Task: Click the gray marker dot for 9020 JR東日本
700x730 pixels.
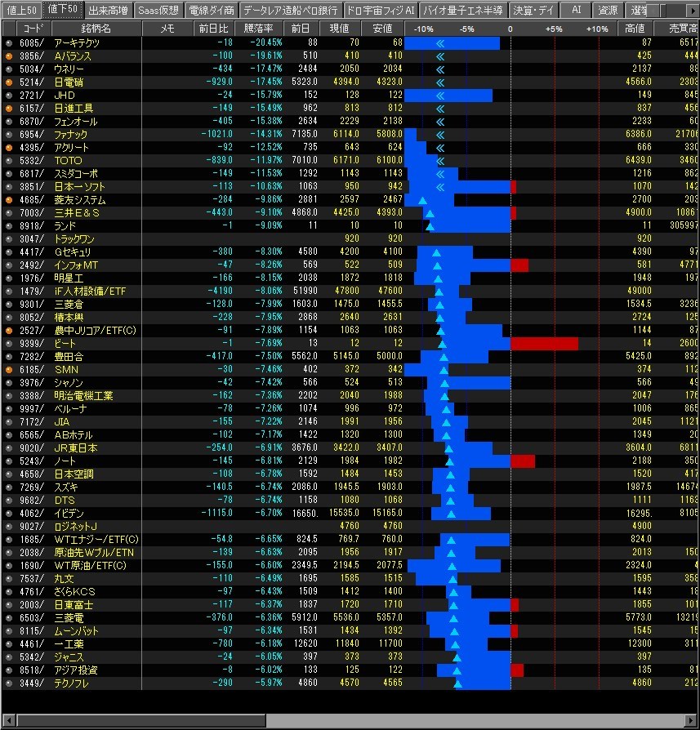Action: 9,448
